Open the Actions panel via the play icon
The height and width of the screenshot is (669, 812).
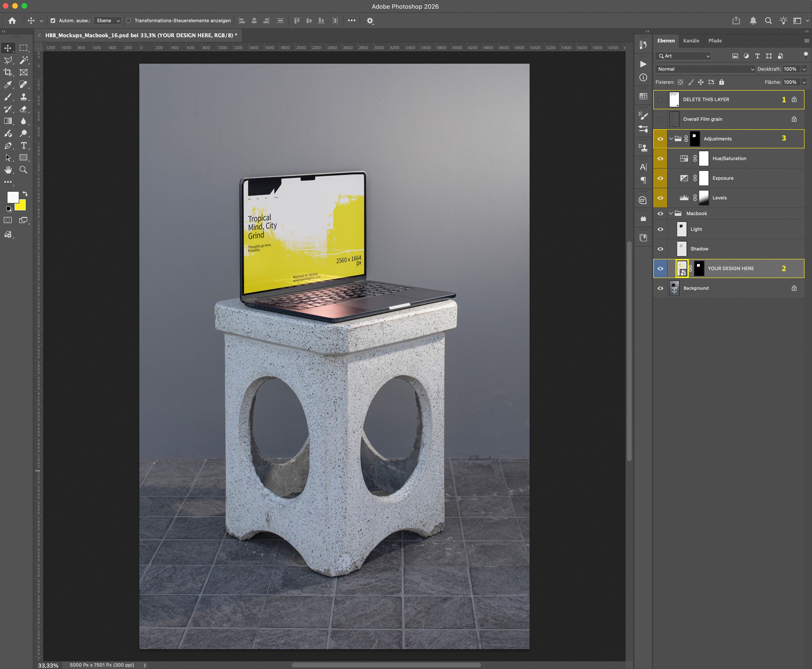tap(643, 64)
